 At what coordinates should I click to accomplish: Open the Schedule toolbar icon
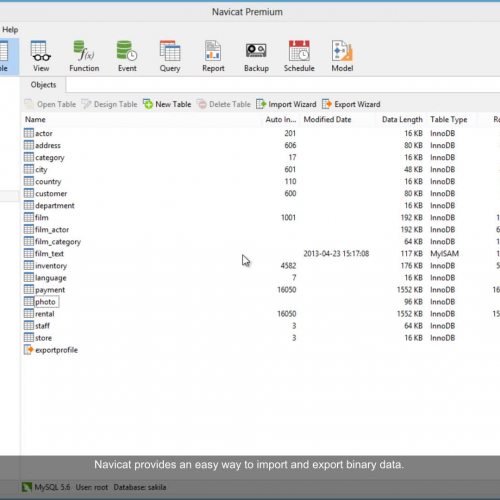coord(299,56)
